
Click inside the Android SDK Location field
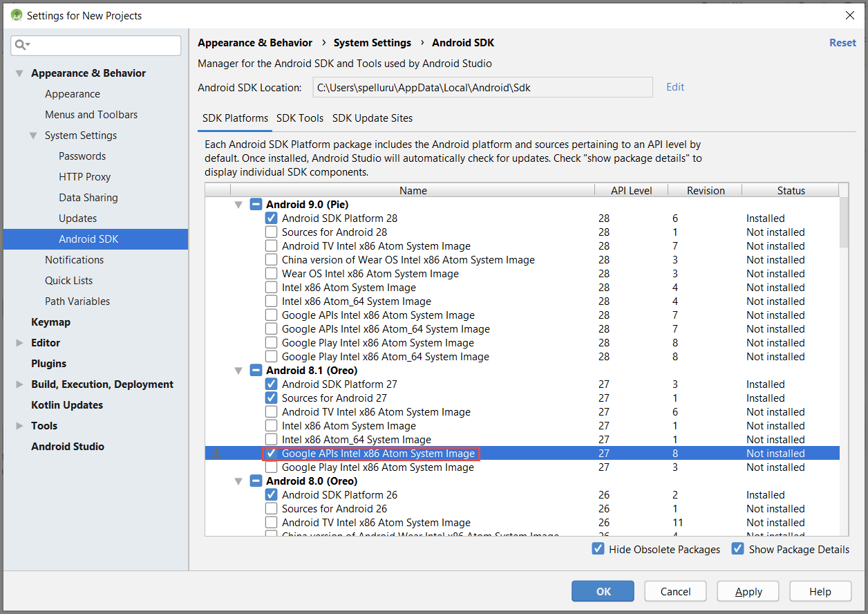482,86
